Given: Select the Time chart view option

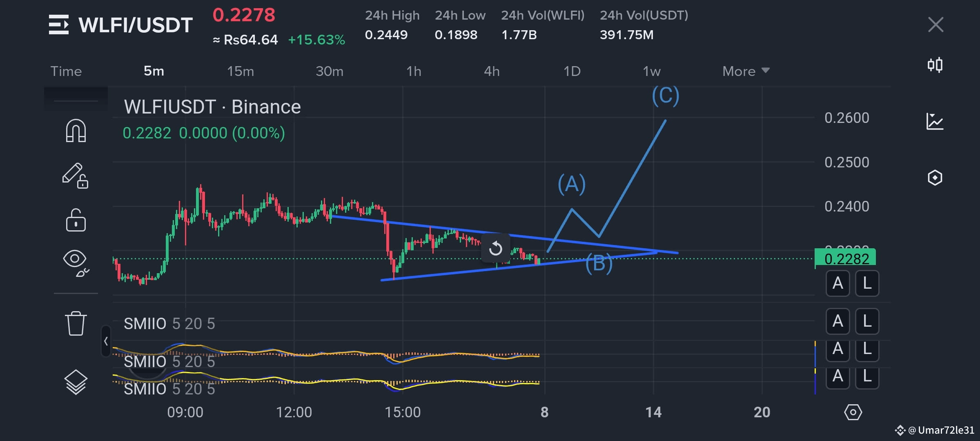Looking at the screenshot, I should click(66, 71).
